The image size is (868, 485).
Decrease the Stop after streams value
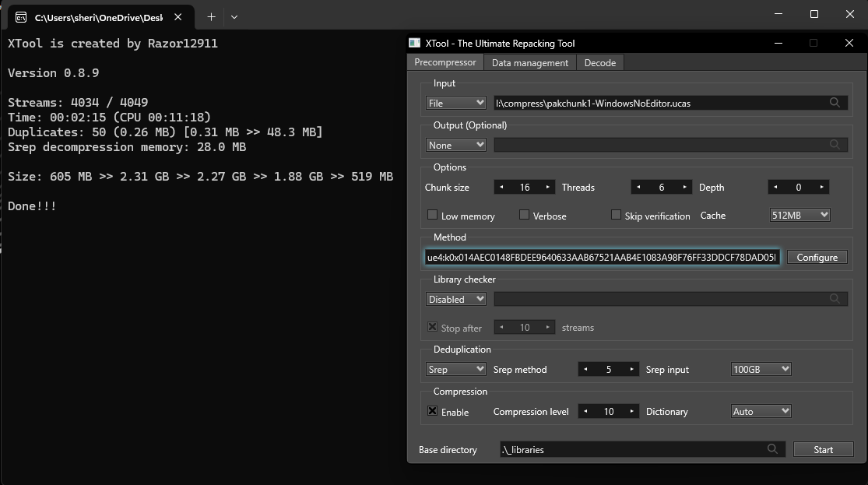(x=501, y=327)
